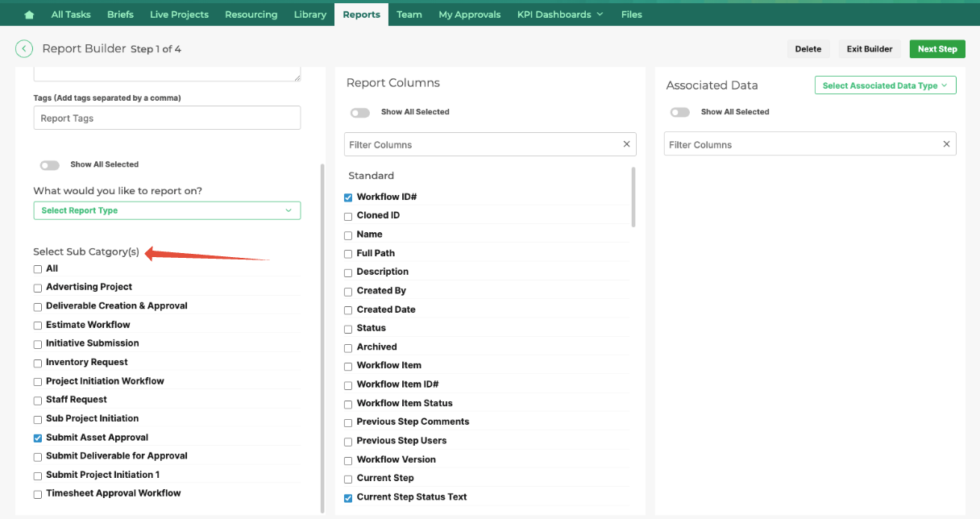Screen dimensions: 980x519
Task: Check Advertising Project checkbox
Action: (x=38, y=288)
